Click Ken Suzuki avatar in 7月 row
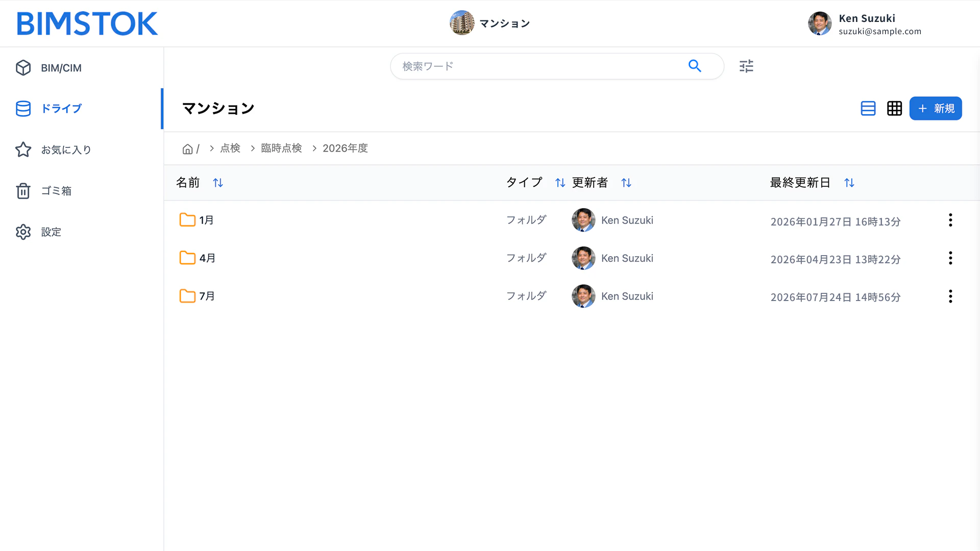The width and height of the screenshot is (980, 551). pyautogui.click(x=583, y=296)
